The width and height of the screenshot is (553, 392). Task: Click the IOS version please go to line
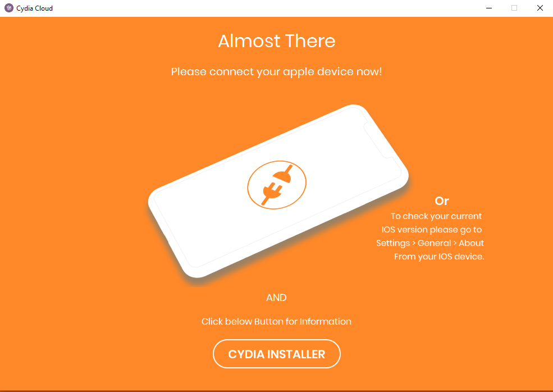[x=431, y=230]
